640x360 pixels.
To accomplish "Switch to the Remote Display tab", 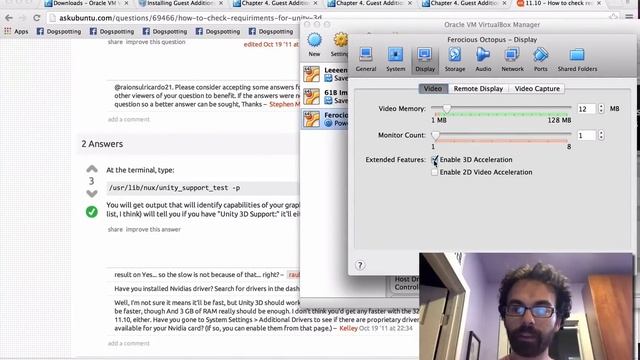I will coord(478,89).
